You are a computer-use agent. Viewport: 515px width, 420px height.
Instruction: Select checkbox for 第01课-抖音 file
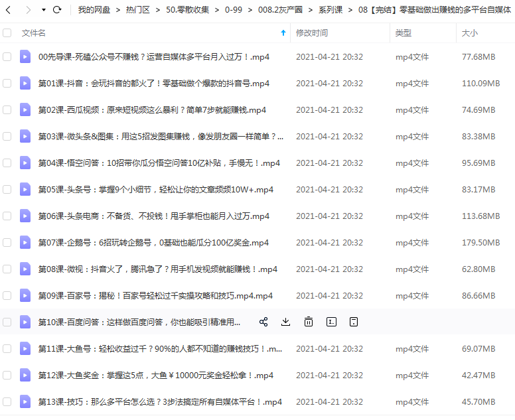7,84
